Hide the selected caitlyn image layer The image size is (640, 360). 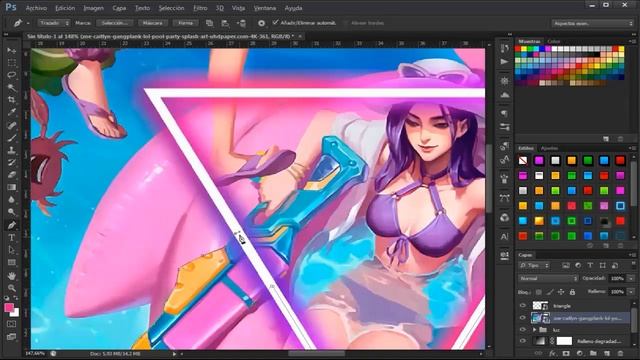coord(523,318)
